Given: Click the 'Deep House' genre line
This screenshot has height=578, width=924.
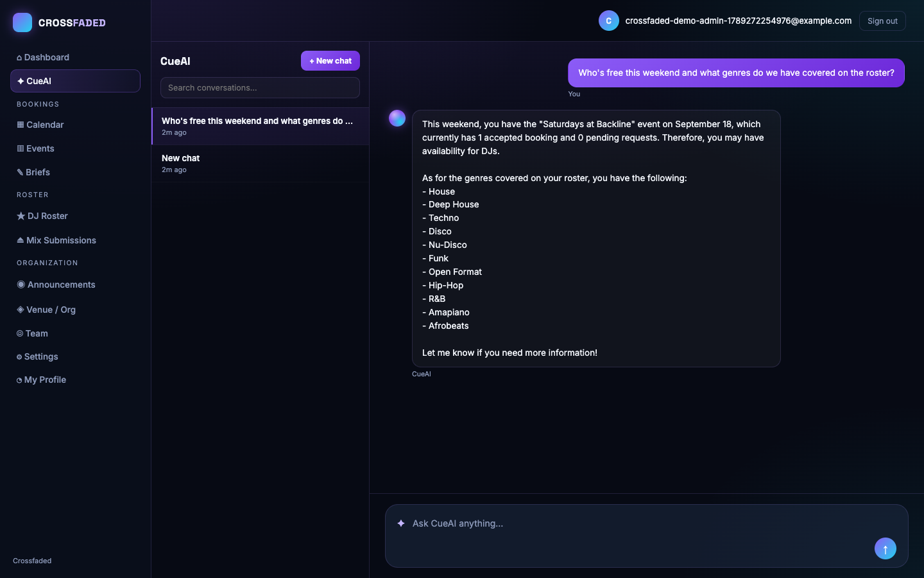Looking at the screenshot, I should [x=450, y=204].
